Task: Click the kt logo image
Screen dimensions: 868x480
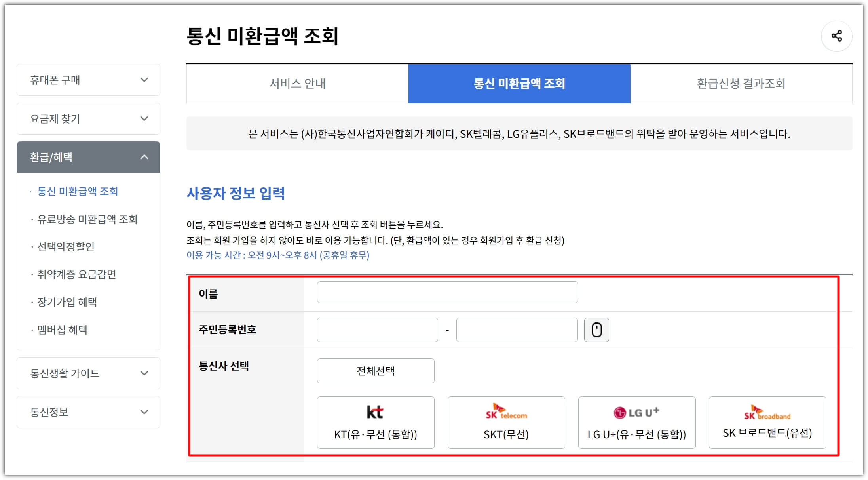Action: pos(374,412)
